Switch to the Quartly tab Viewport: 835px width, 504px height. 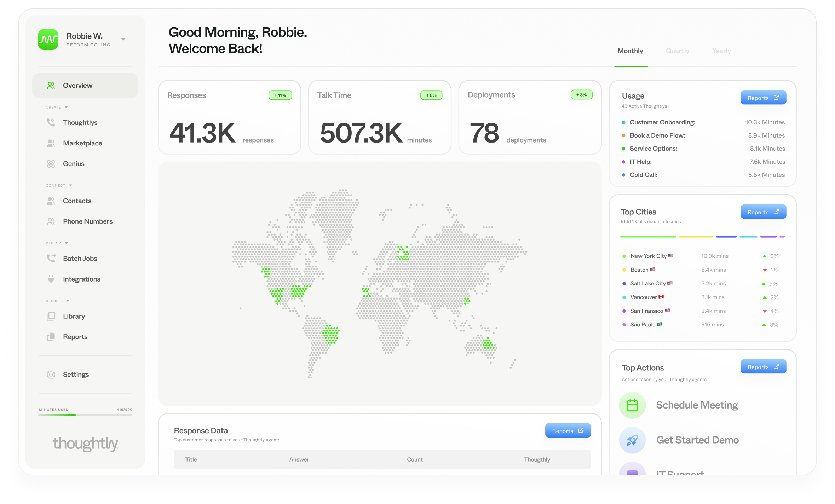tap(677, 51)
